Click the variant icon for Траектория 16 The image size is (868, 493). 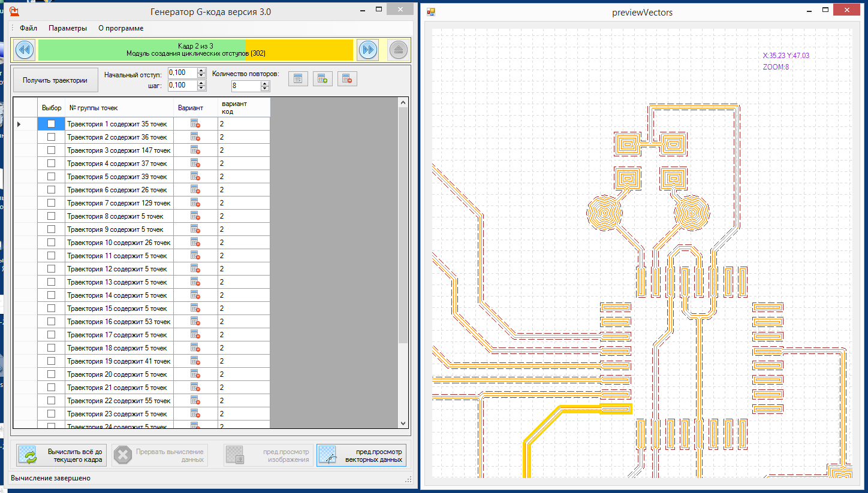pos(195,322)
